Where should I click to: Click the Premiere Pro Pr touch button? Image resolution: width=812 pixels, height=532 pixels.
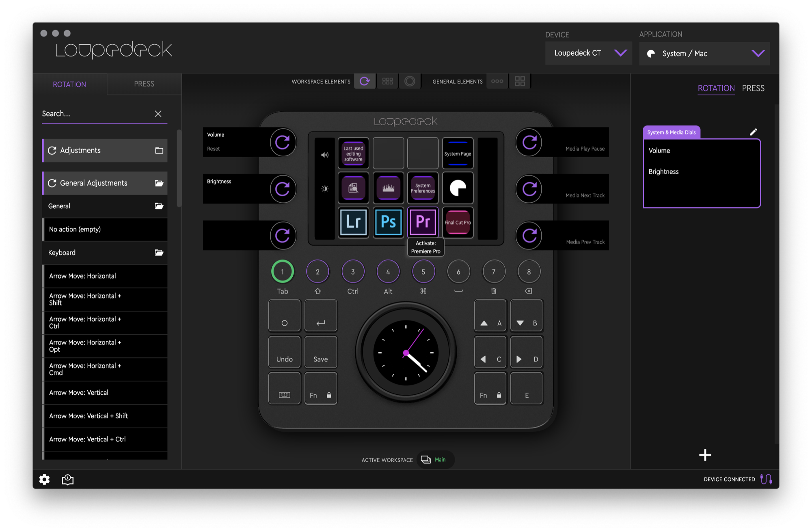point(423,222)
